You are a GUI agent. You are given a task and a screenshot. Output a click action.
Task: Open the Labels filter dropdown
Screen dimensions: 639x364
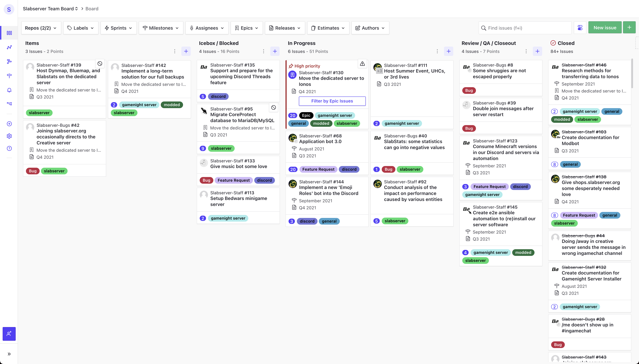[x=81, y=28]
